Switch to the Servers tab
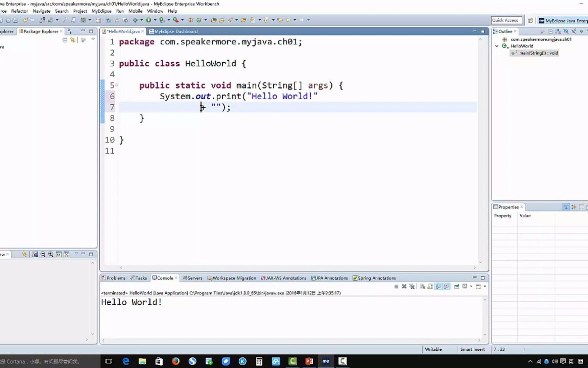 point(193,278)
